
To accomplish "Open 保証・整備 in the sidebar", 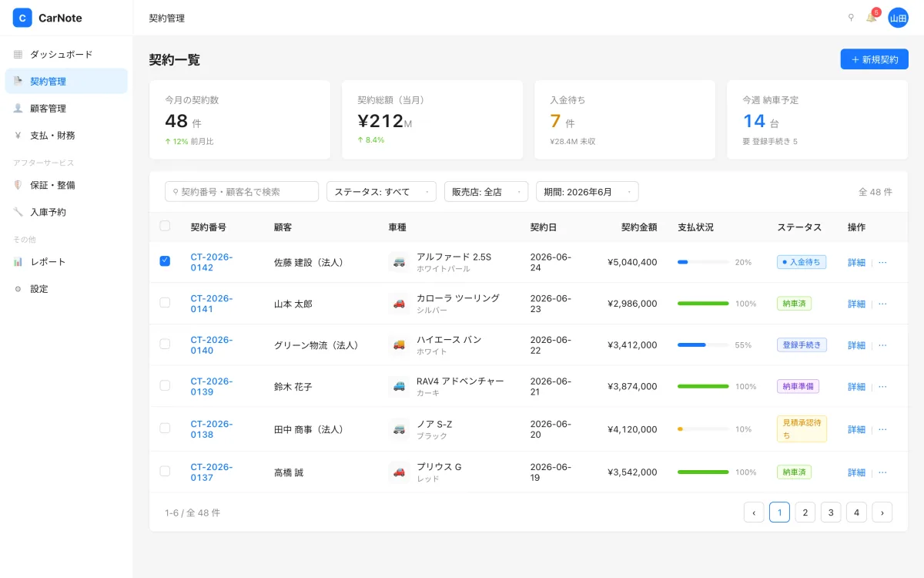I will [x=66, y=185].
